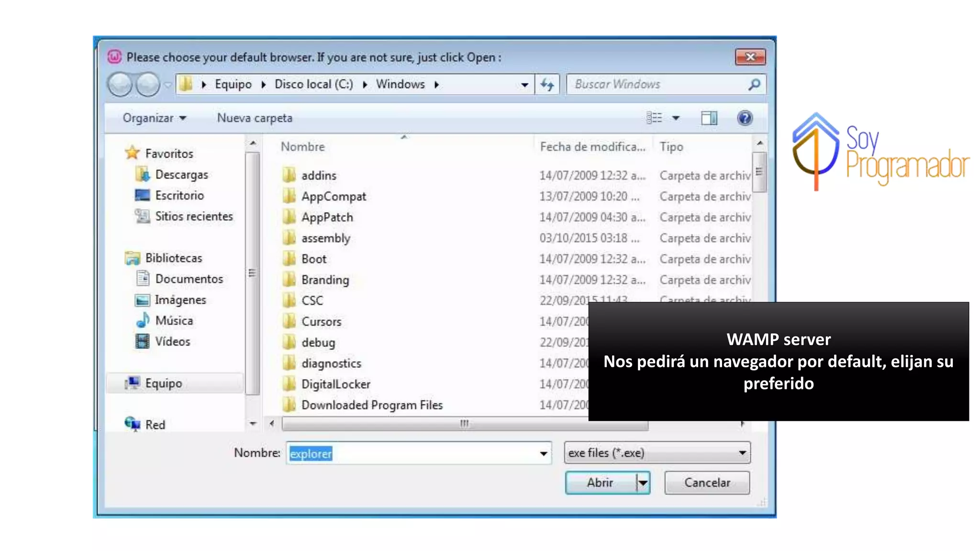Expand the arrow after Equipo in path

point(263,85)
